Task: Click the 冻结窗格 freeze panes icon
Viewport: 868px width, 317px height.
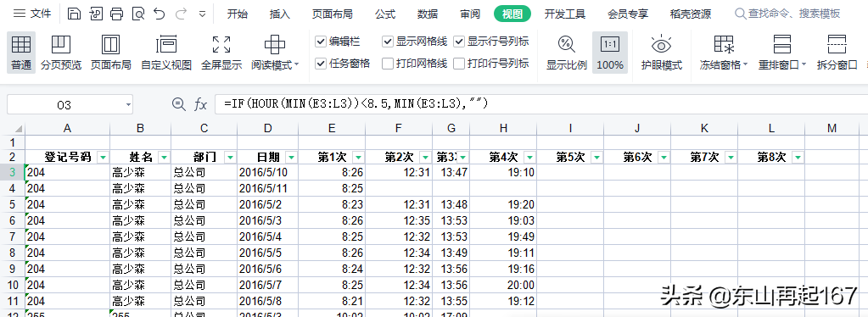Action: point(723,45)
